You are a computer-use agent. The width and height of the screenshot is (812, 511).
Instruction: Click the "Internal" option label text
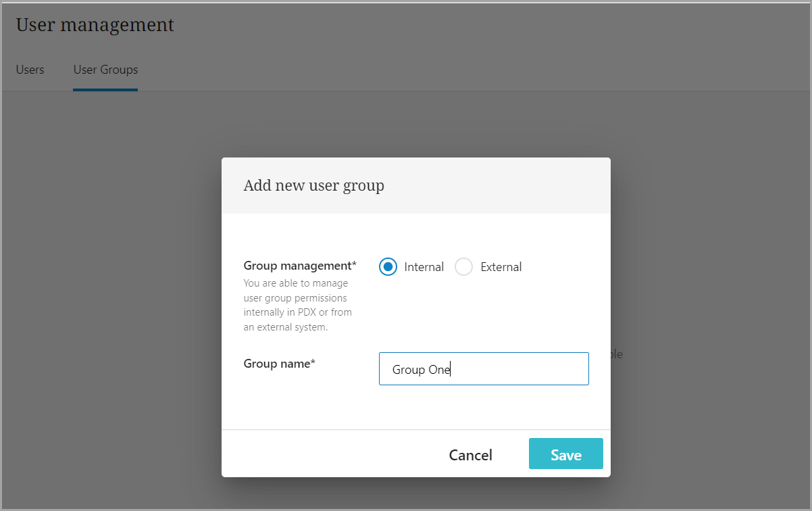(424, 267)
